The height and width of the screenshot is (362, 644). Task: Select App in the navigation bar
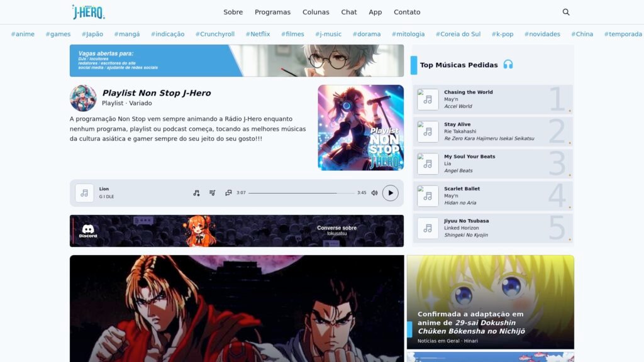pyautogui.click(x=375, y=12)
